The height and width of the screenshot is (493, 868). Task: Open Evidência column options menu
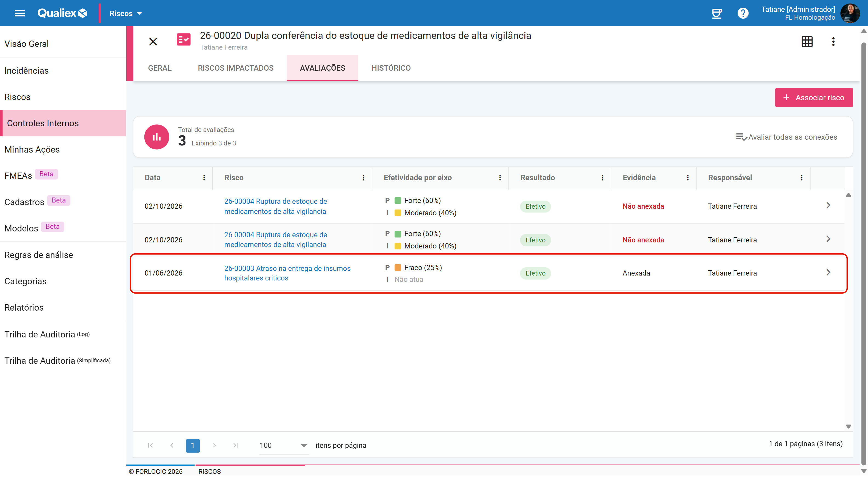click(687, 178)
